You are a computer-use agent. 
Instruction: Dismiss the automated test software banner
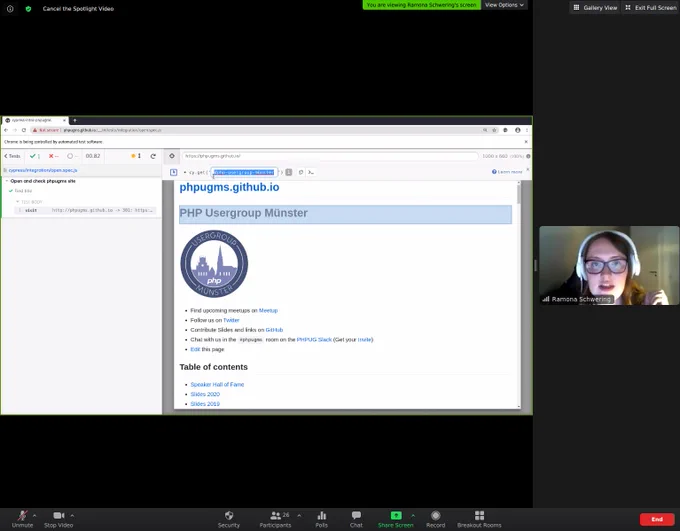526,141
